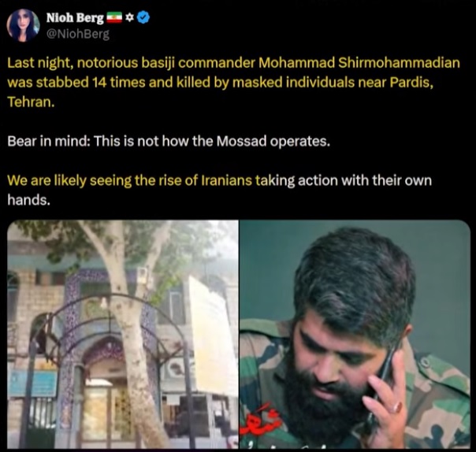Click the word hands ending the tweet

[x=27, y=200]
